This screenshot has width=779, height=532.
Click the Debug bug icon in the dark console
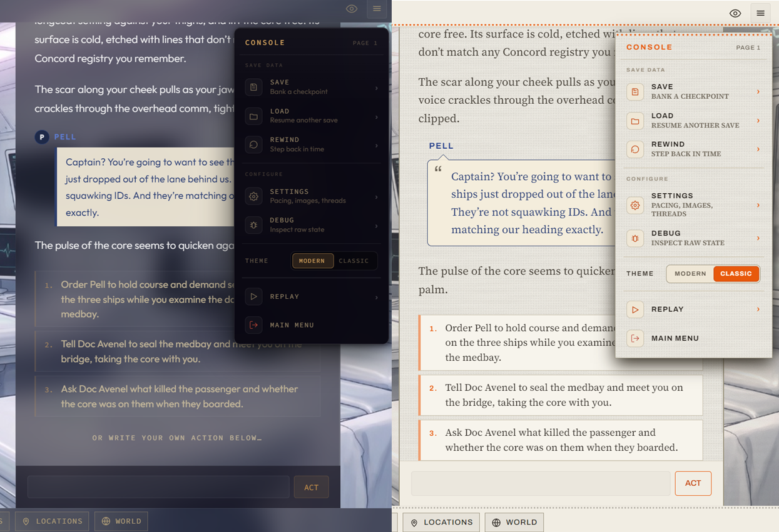[x=253, y=225]
